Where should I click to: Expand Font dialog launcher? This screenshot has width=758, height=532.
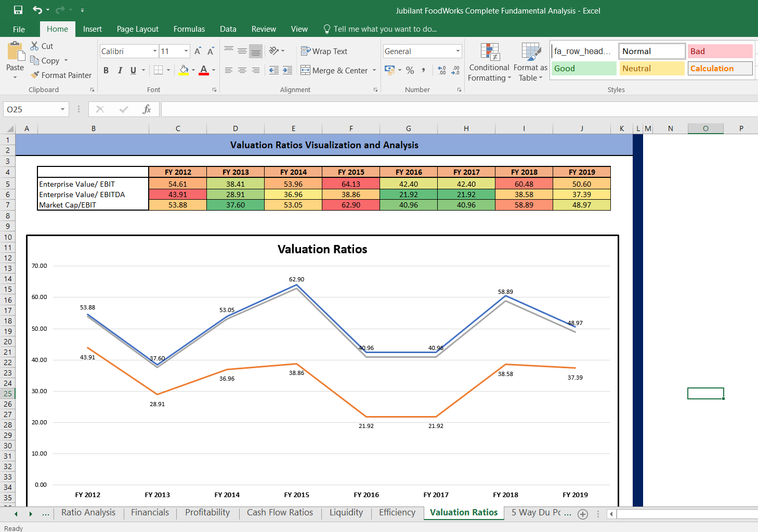(214, 90)
